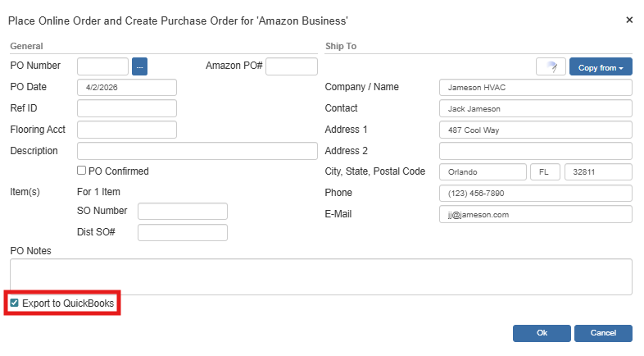Open the Copy from dropdown
Viewport: 644px width, 356px height.
[601, 67]
